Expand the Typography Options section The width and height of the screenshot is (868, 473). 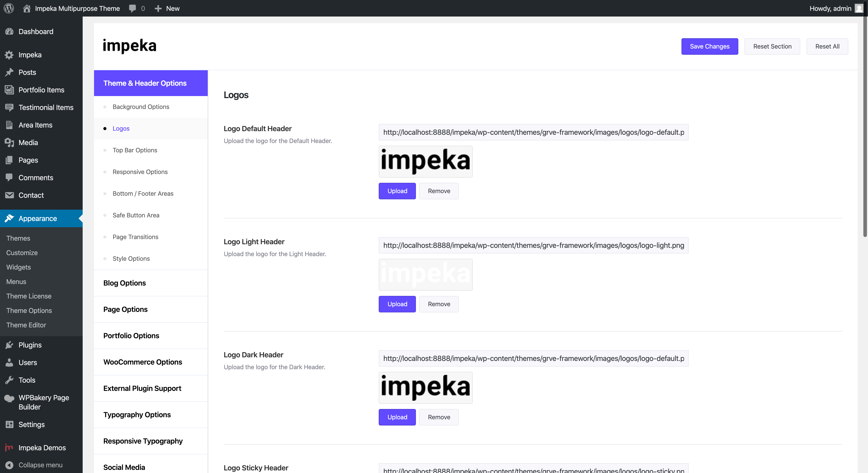pos(137,415)
